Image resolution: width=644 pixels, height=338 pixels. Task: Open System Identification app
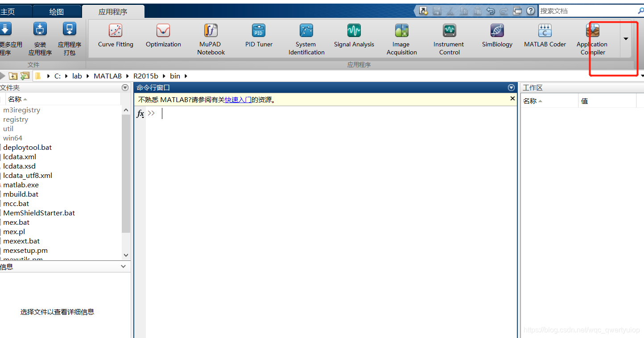(x=306, y=39)
